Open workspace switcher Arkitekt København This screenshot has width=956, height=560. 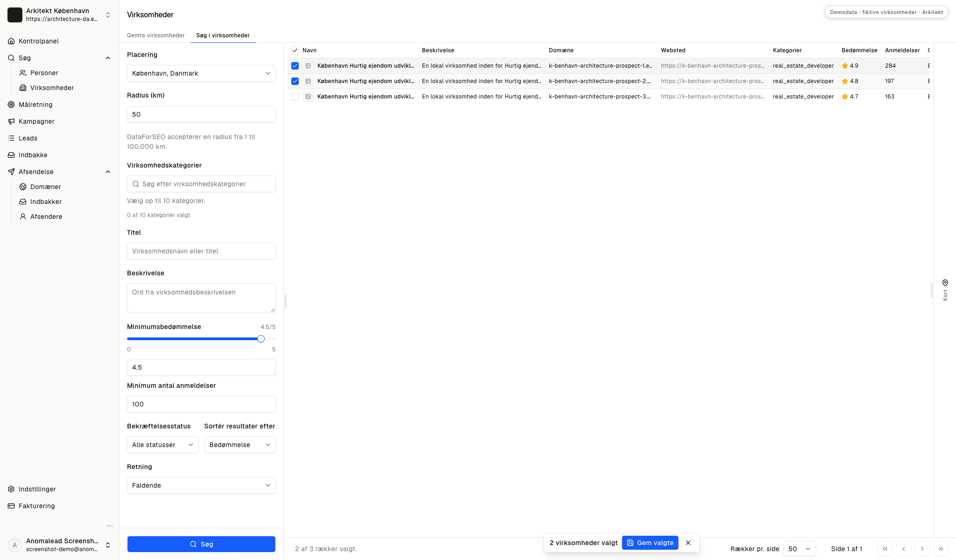tap(60, 15)
